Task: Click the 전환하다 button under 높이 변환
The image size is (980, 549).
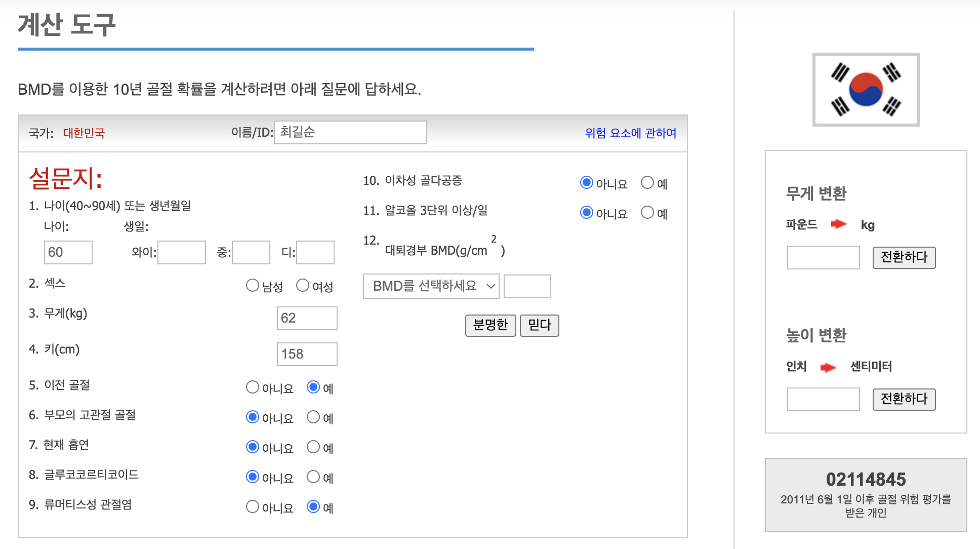Action: coord(904,399)
